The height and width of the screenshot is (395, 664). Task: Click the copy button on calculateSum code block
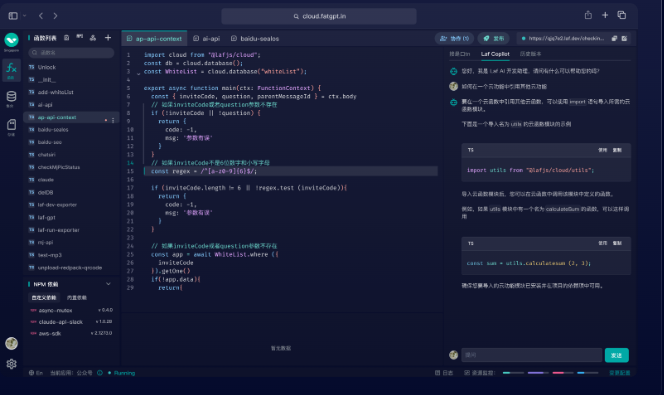pos(617,243)
